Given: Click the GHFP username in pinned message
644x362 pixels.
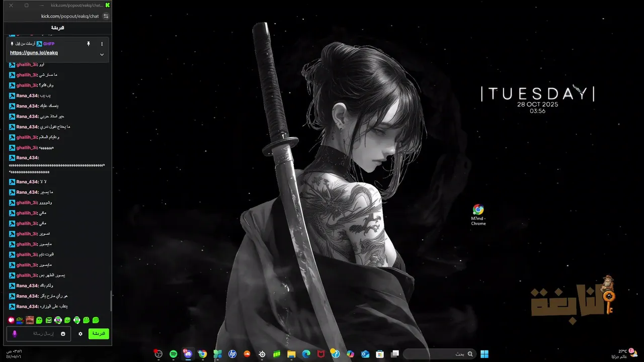Looking at the screenshot, I should click(x=49, y=44).
